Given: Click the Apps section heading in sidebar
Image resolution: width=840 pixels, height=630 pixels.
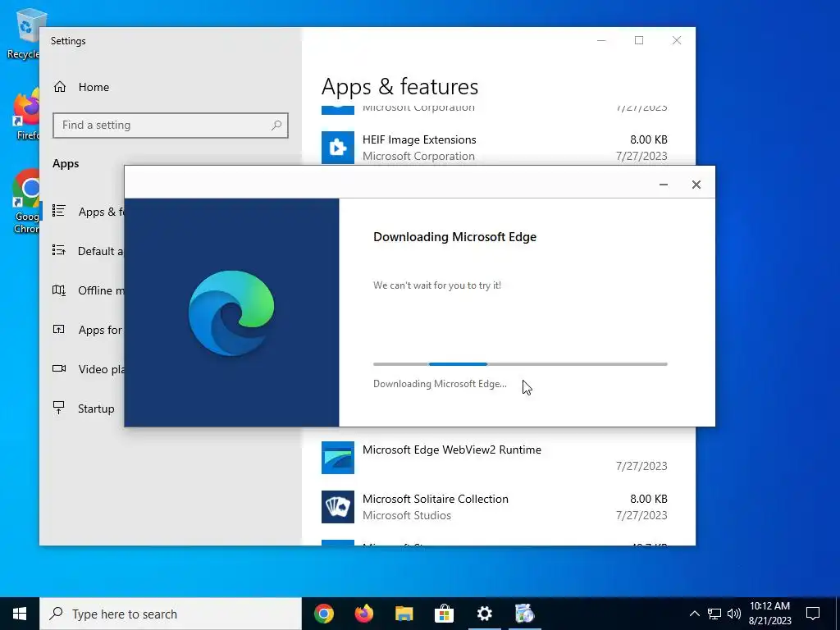Looking at the screenshot, I should pos(66,164).
